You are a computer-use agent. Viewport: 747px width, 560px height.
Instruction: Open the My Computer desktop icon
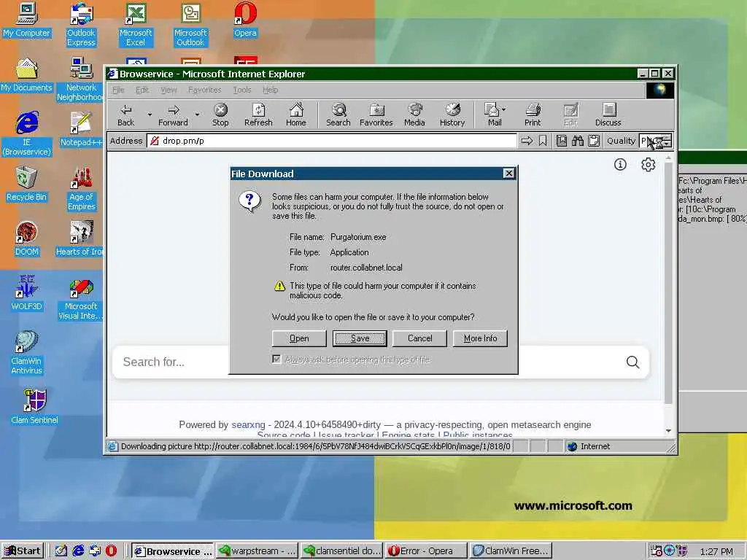point(27,20)
